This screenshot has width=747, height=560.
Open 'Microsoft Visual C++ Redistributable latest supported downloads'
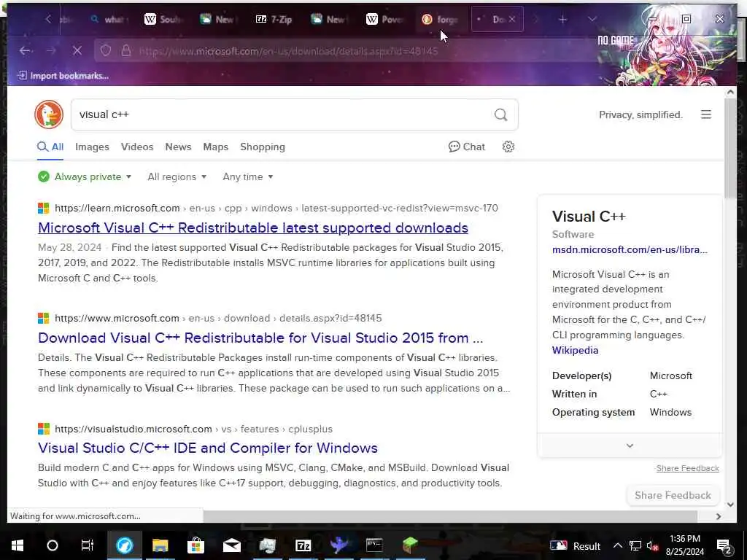pos(253,227)
